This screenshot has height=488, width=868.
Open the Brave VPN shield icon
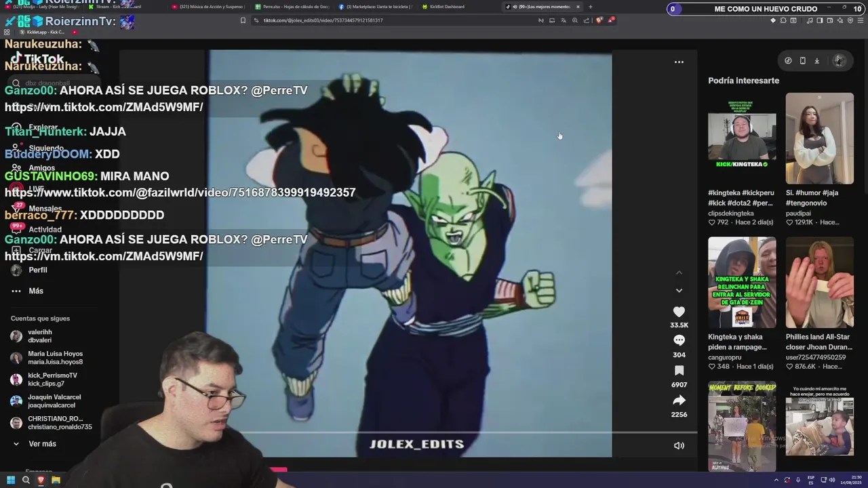point(850,20)
